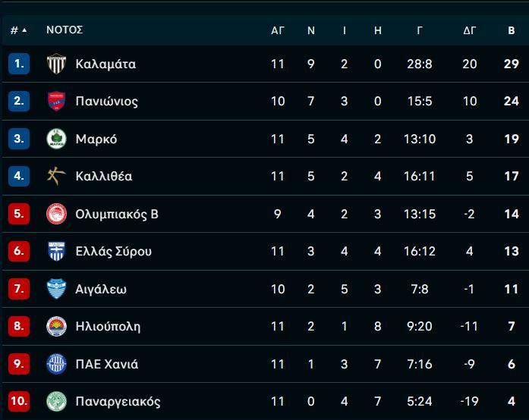
Task: Click the Kalamata team crest icon
Action: click(56, 64)
